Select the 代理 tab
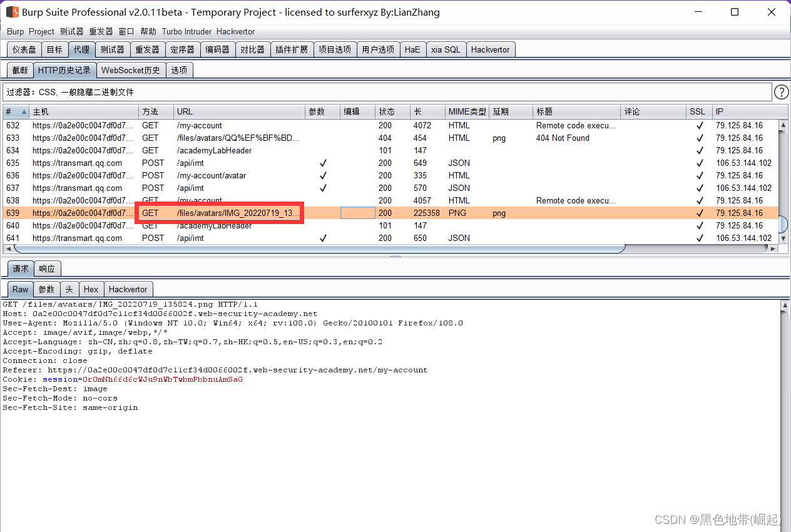This screenshot has height=532, width=791. [x=81, y=49]
